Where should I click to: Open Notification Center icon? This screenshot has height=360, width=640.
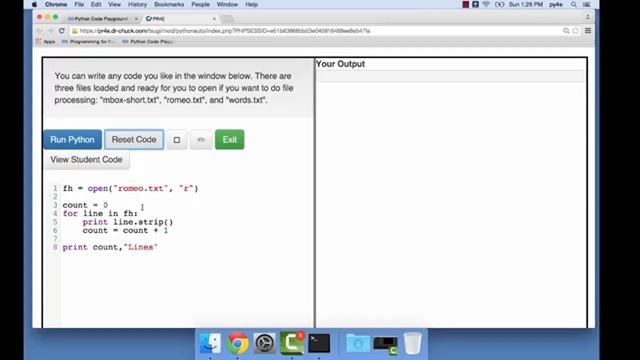coord(587,4)
